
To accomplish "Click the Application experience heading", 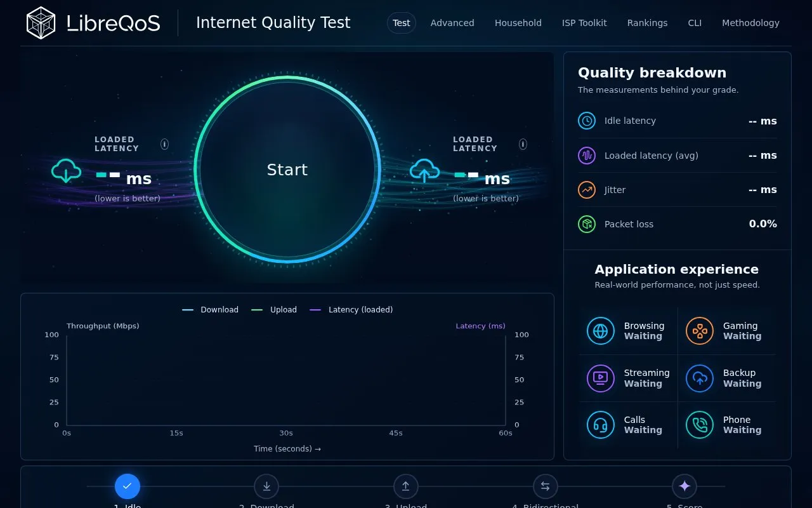I will [677, 269].
